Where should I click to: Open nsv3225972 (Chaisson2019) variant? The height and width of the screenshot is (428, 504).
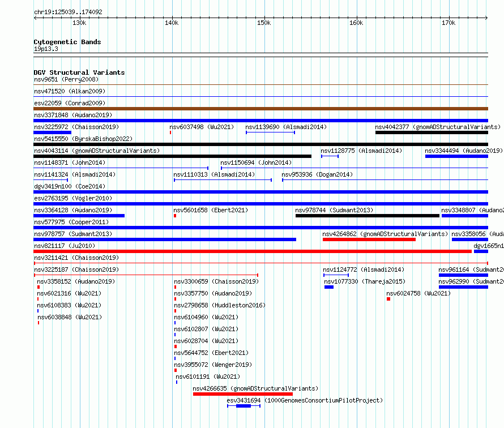(x=76, y=127)
